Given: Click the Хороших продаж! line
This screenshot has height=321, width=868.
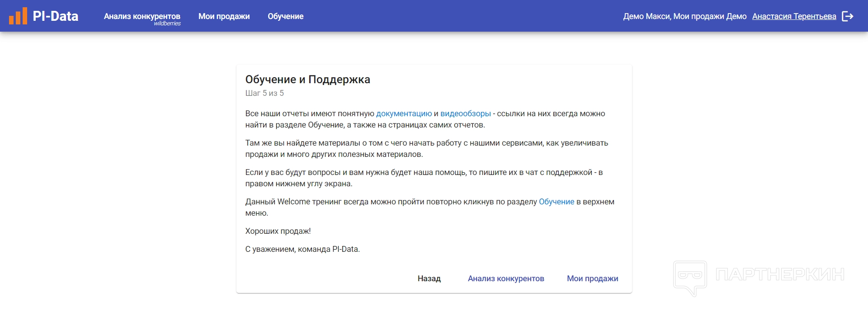Looking at the screenshot, I should (278, 231).
